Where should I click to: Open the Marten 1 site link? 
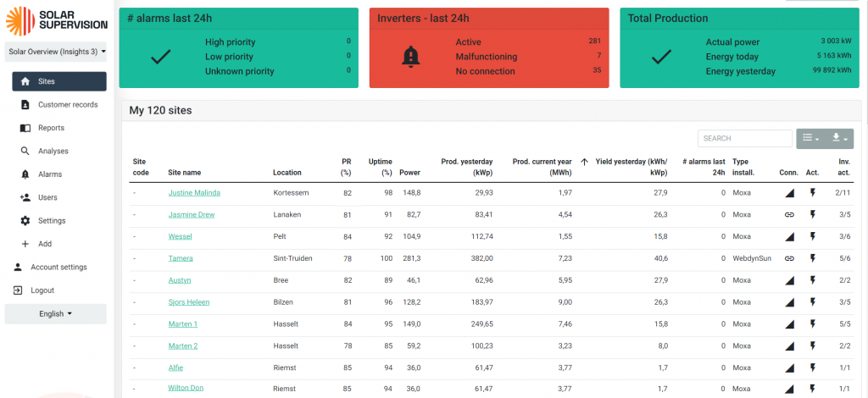[x=183, y=324]
